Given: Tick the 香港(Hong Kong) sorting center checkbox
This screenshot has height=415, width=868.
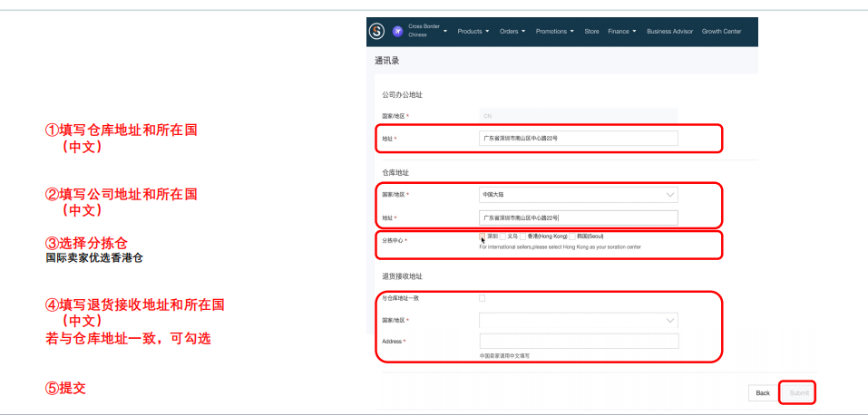Looking at the screenshot, I should tap(523, 236).
